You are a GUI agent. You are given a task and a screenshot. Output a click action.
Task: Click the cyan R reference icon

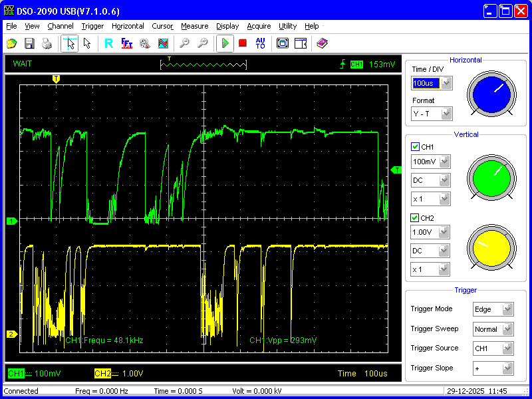pyautogui.click(x=108, y=43)
